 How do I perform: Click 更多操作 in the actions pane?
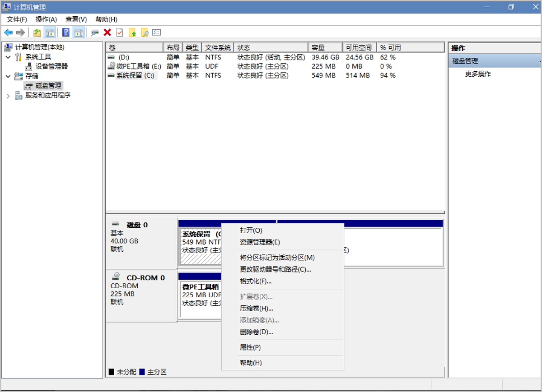tap(478, 74)
